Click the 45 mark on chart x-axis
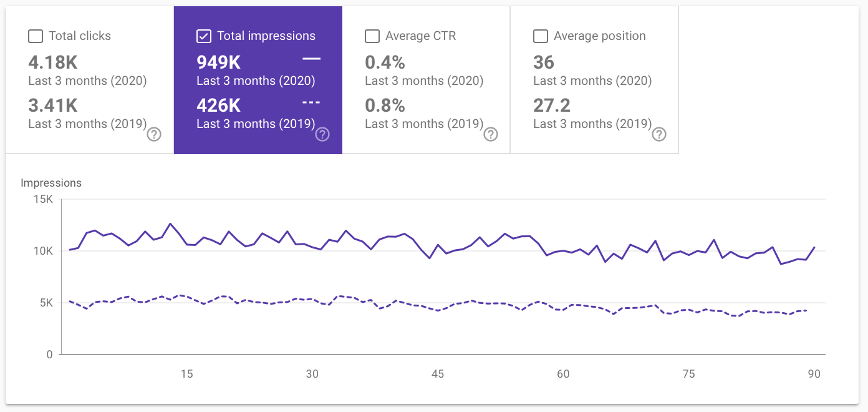 click(x=438, y=374)
